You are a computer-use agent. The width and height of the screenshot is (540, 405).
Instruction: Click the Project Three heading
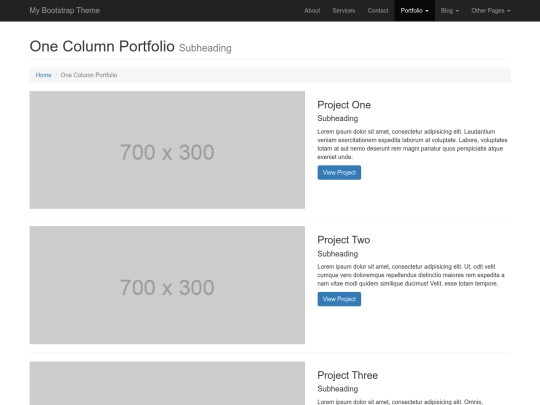coord(347,375)
